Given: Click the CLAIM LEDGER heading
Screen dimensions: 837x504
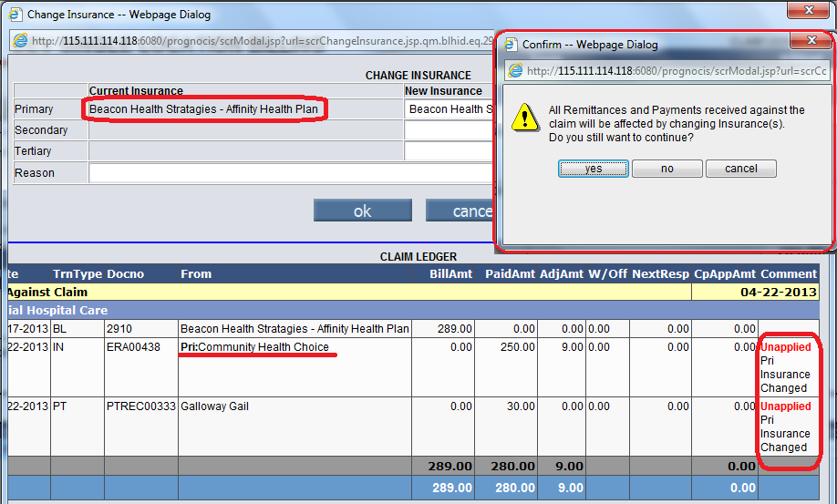Looking at the screenshot, I should click(418, 257).
